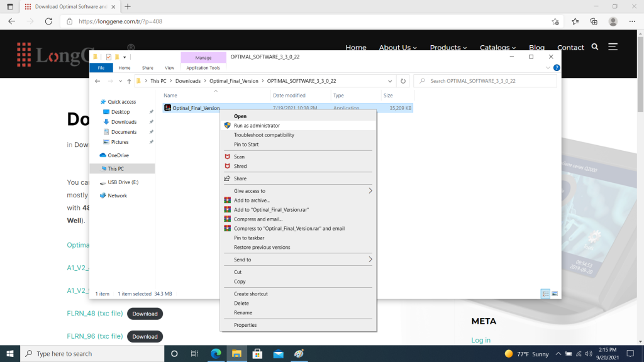Click the Explorer search box
Viewport: 644px width, 362px height.
pos(484,81)
